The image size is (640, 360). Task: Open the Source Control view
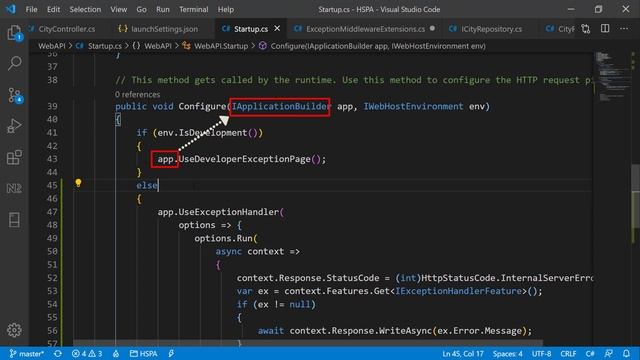[x=15, y=95]
